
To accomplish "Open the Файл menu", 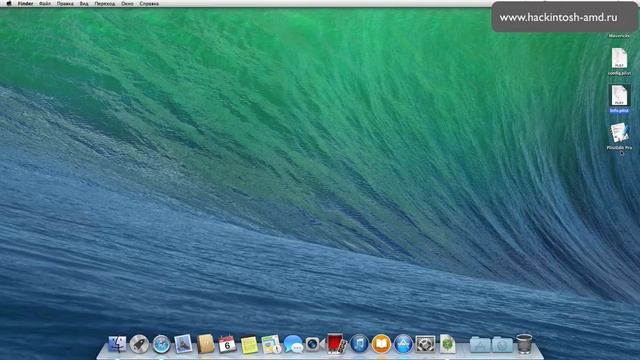I will pyautogui.click(x=45, y=3).
